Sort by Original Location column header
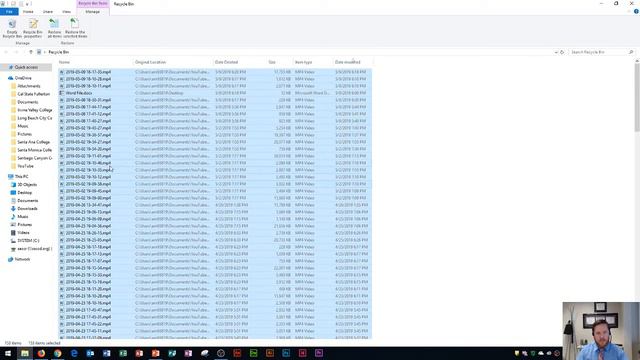 [151, 62]
